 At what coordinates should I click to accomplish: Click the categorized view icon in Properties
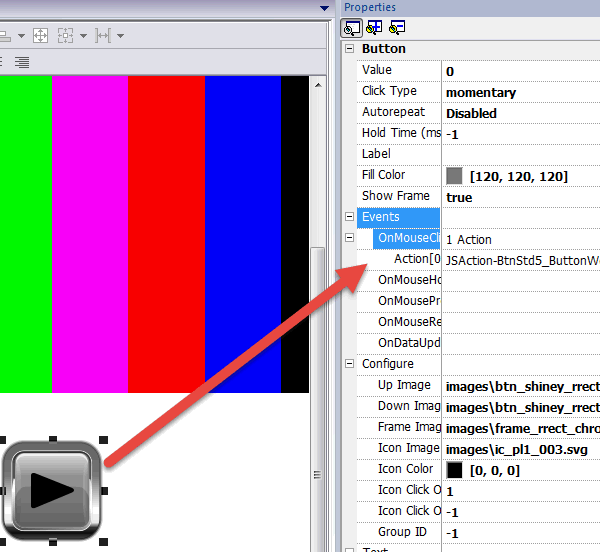(x=352, y=28)
